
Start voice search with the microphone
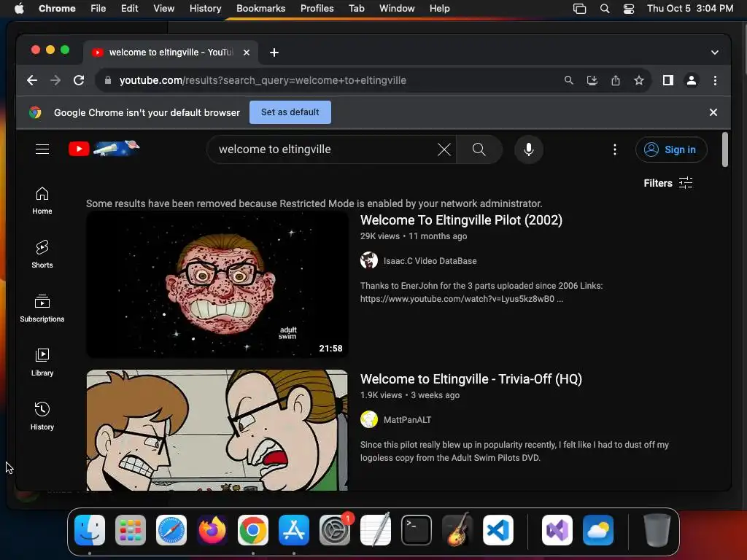(x=528, y=149)
